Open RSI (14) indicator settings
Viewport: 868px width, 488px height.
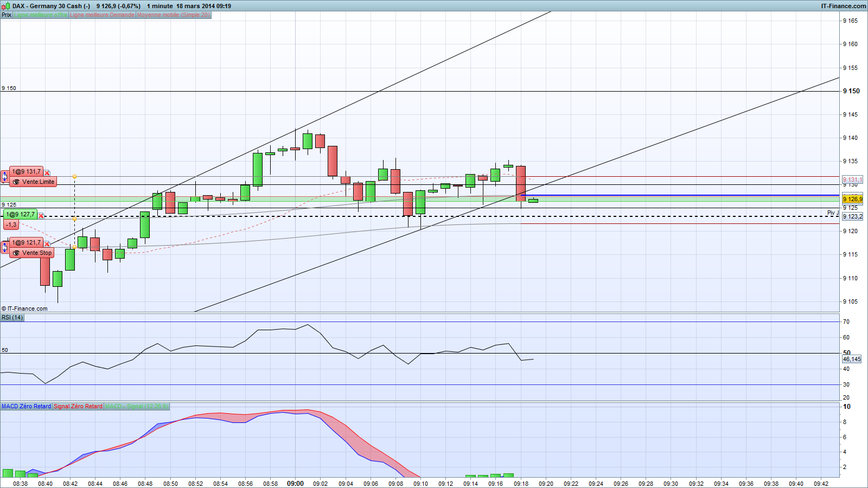click(12, 317)
